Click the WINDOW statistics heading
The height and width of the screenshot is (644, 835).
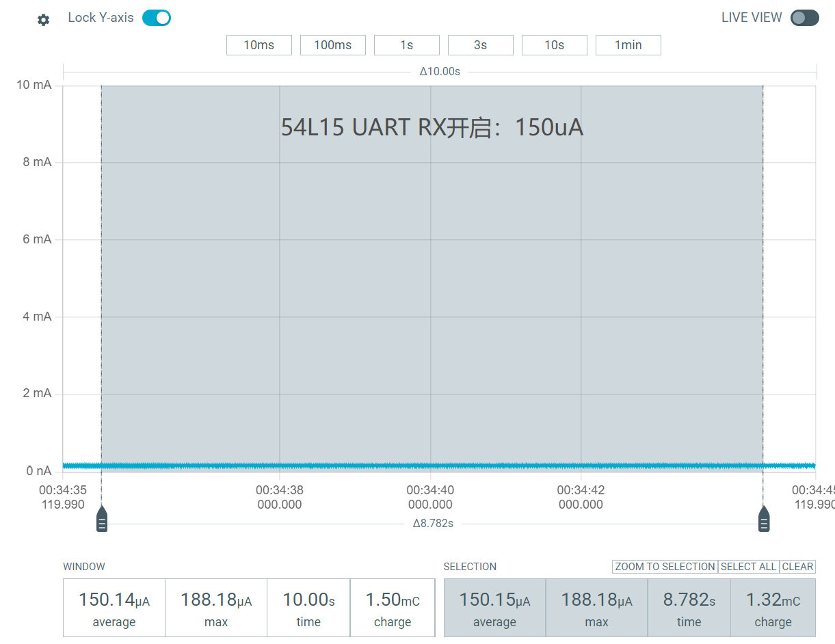(x=84, y=567)
